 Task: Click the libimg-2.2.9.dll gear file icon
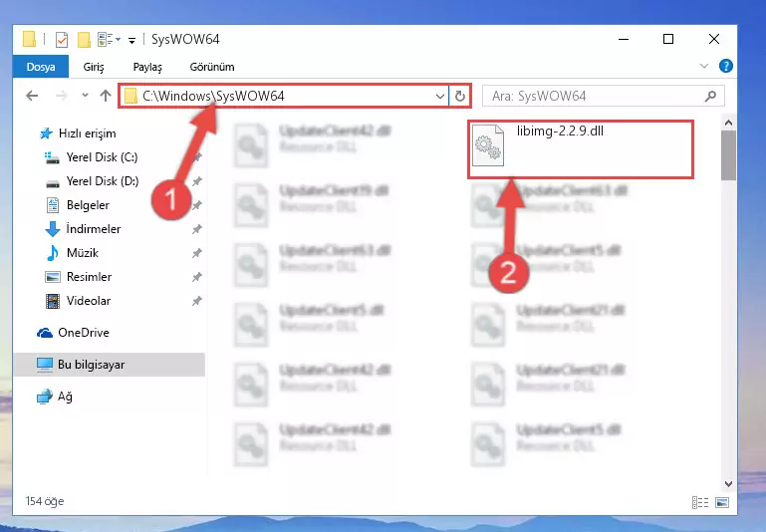point(488,145)
